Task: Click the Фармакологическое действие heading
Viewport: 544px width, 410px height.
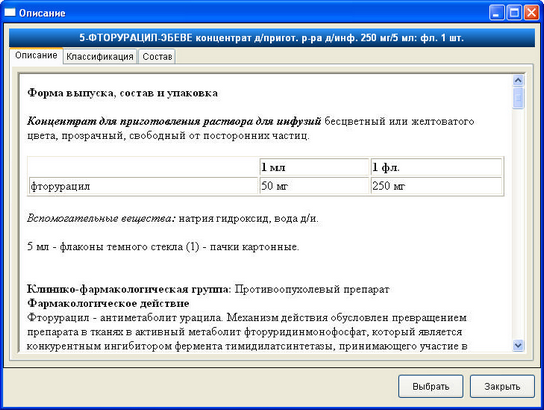Action: pos(108,304)
